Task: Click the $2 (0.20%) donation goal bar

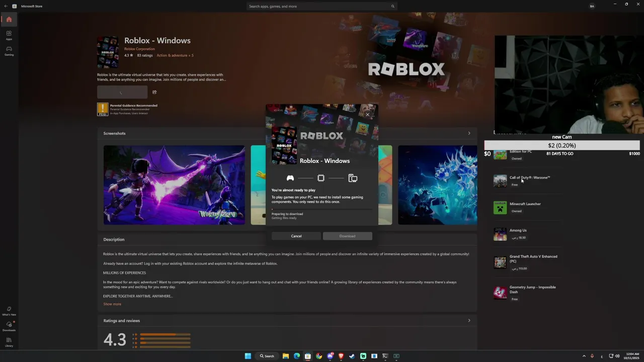Action: [x=562, y=145]
